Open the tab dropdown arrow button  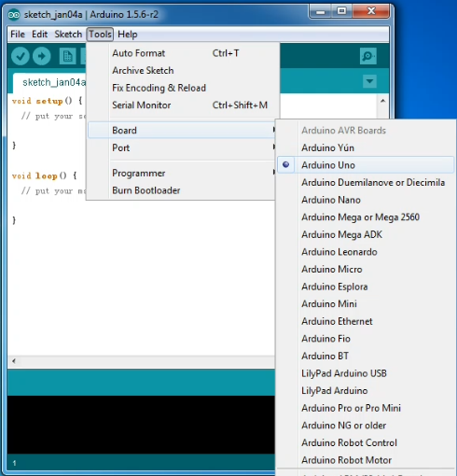(x=369, y=81)
